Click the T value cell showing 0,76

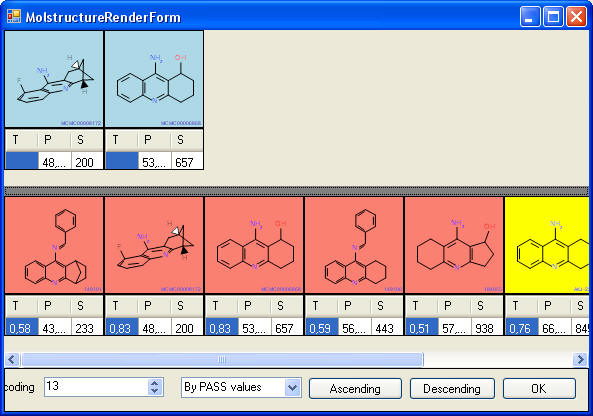pos(522,328)
